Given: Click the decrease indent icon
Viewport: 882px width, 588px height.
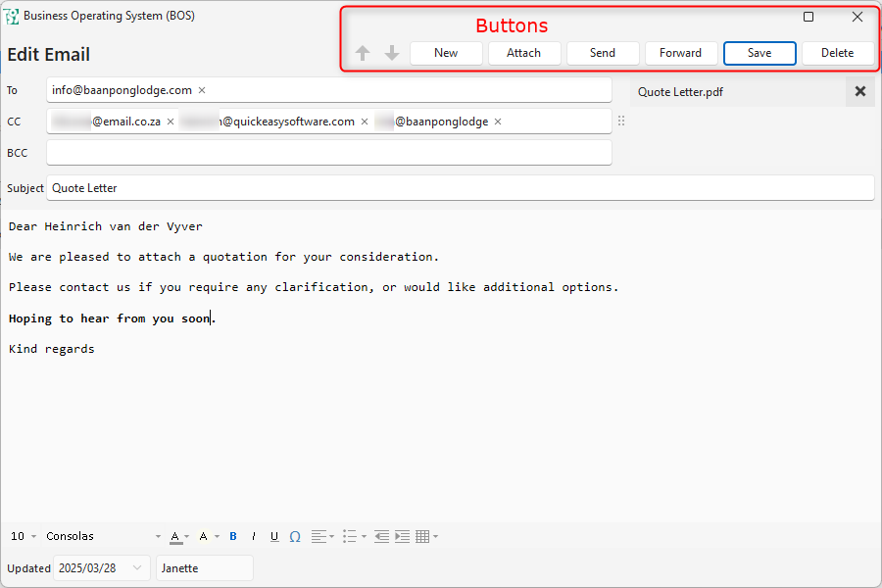Looking at the screenshot, I should coord(381,537).
